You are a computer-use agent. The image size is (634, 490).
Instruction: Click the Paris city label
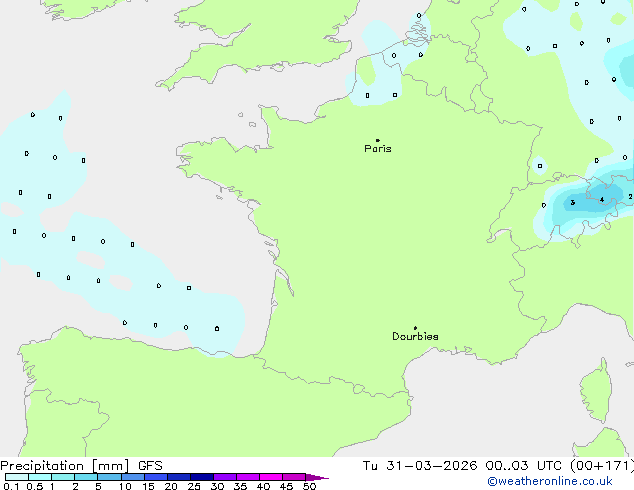click(x=378, y=149)
